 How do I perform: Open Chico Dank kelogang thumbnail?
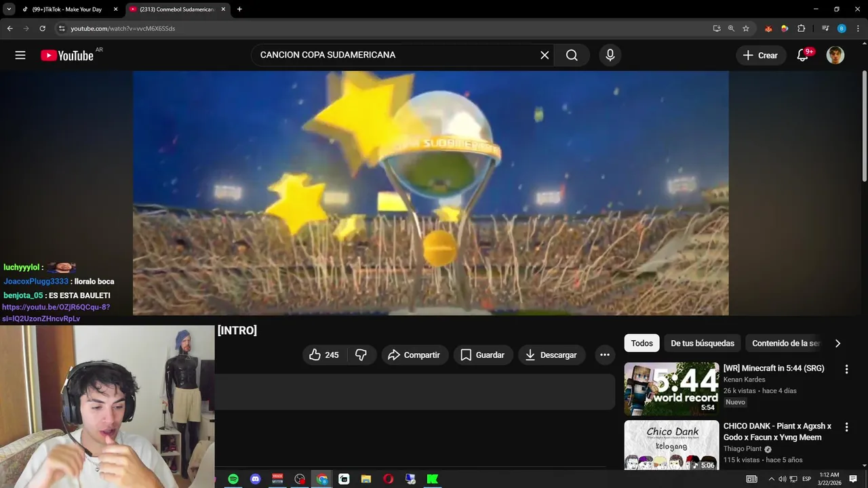tap(671, 445)
